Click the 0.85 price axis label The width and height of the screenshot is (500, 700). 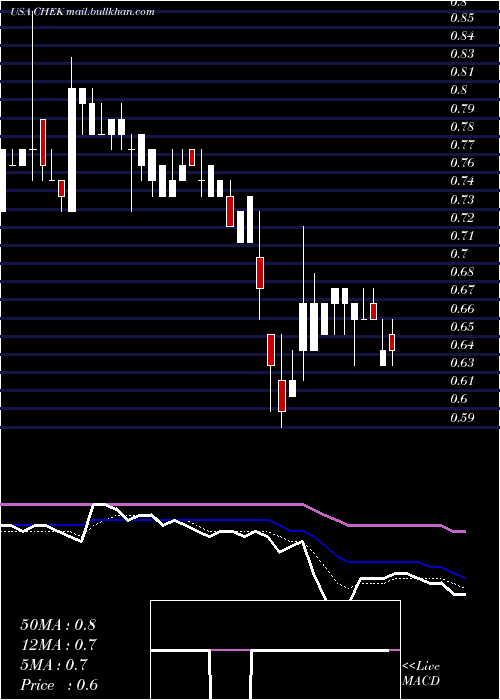[461, 18]
